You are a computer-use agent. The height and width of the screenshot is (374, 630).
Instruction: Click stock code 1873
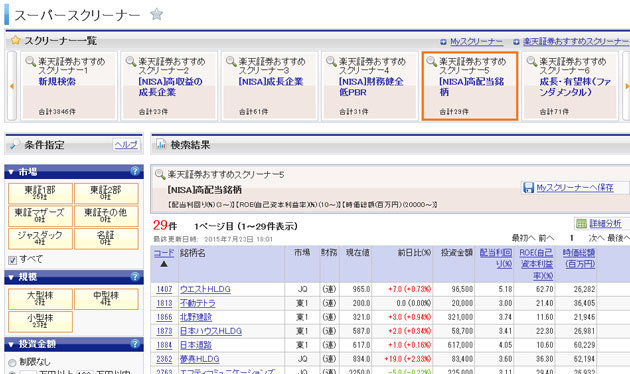164,331
